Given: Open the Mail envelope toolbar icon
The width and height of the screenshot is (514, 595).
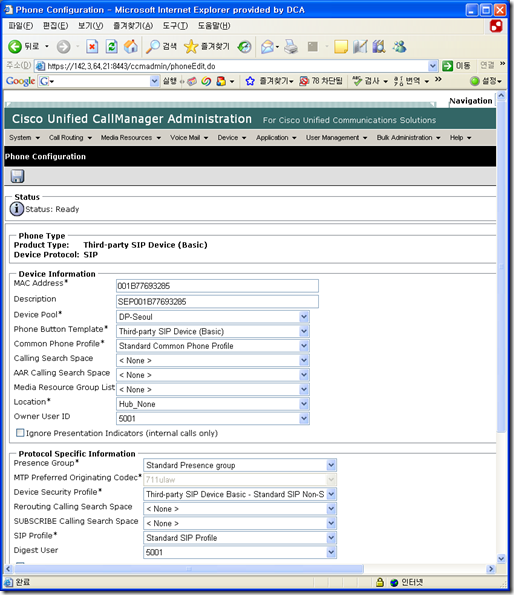Looking at the screenshot, I should pos(267,47).
